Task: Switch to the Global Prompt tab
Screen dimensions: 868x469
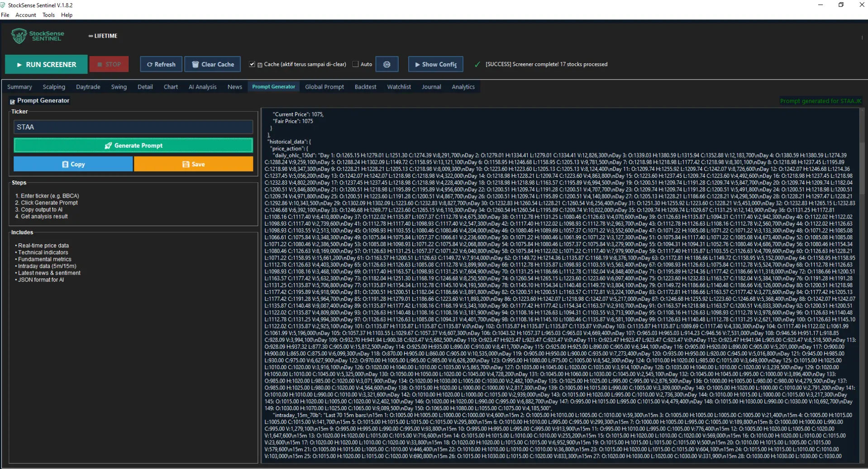Action: (x=324, y=87)
